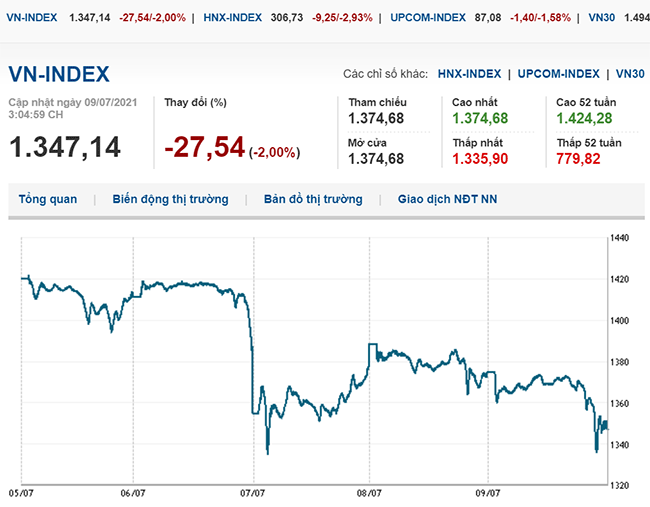Open VN30 link under other indices
The image size is (650, 507).
[630, 74]
